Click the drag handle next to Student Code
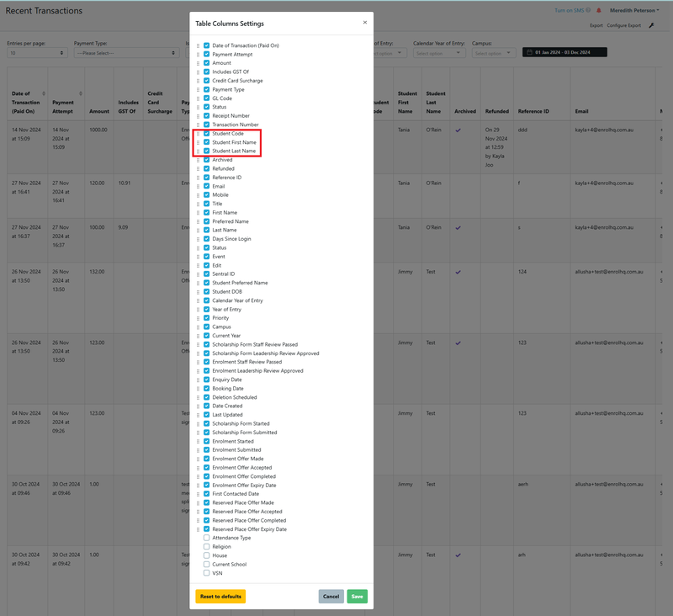Viewport: 673px width, 616px height. pos(198,134)
